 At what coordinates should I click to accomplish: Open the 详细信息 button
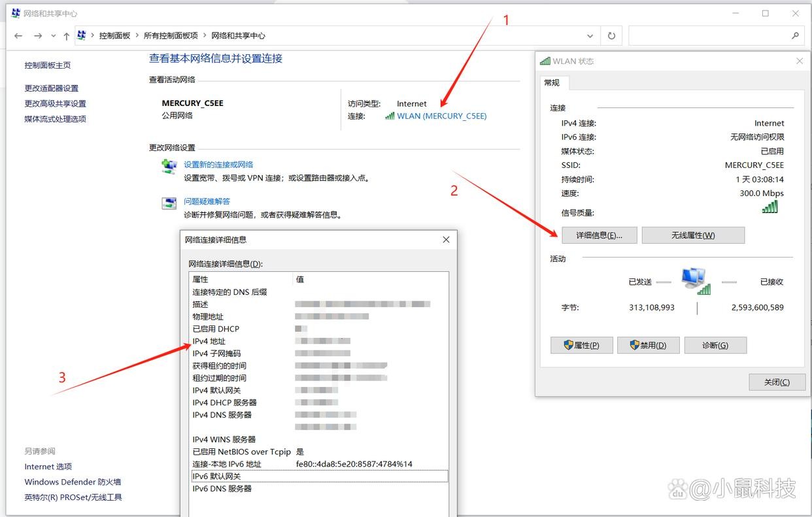click(x=599, y=235)
